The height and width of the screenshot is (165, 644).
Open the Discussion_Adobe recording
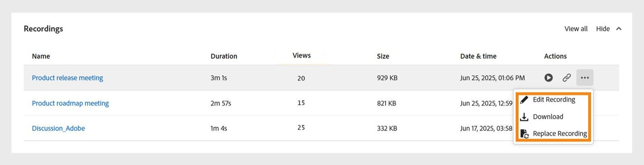tap(59, 128)
